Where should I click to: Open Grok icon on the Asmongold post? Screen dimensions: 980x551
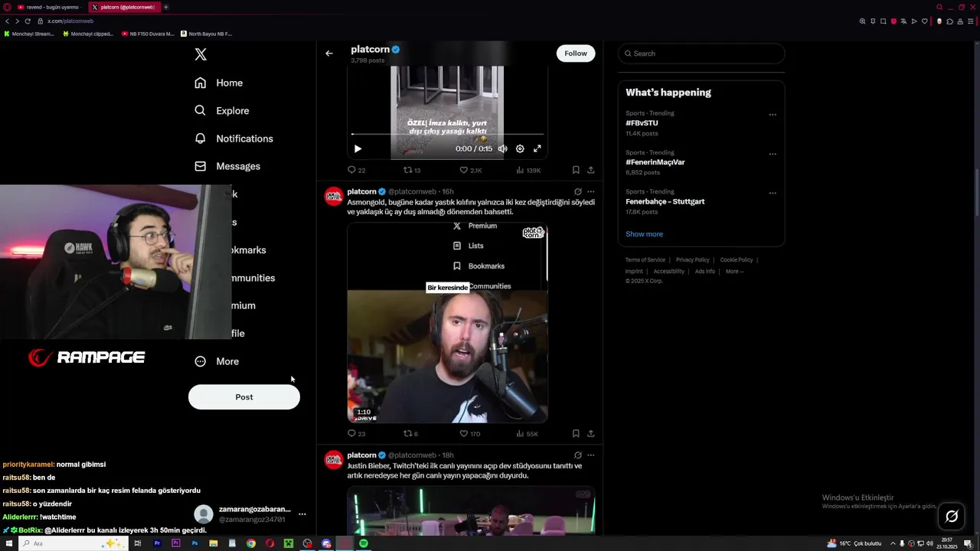[x=578, y=191]
